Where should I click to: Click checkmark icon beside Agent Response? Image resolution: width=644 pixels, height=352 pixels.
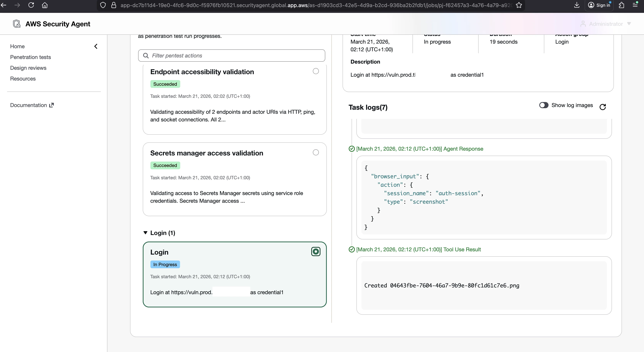[x=352, y=149]
